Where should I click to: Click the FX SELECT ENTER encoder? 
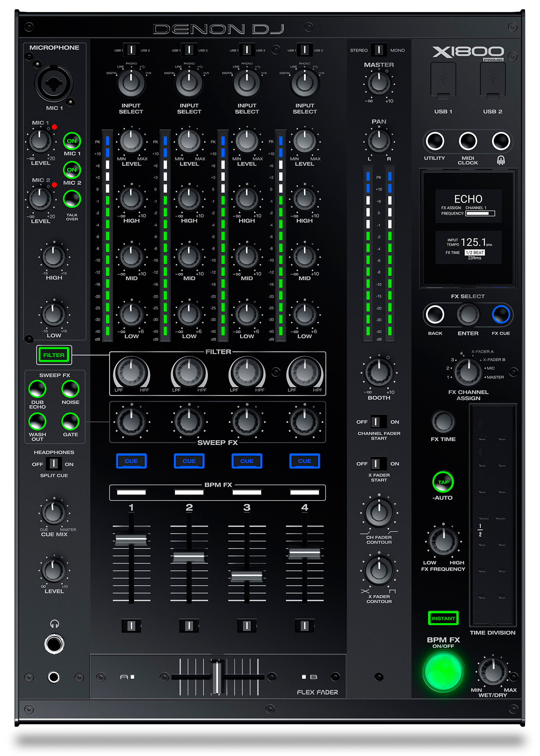tap(468, 314)
